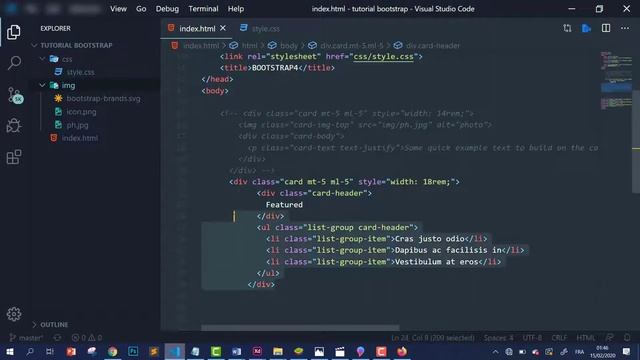Image resolution: width=640 pixels, height=360 pixels.
Task: Open the Debug menu
Action: click(x=167, y=9)
